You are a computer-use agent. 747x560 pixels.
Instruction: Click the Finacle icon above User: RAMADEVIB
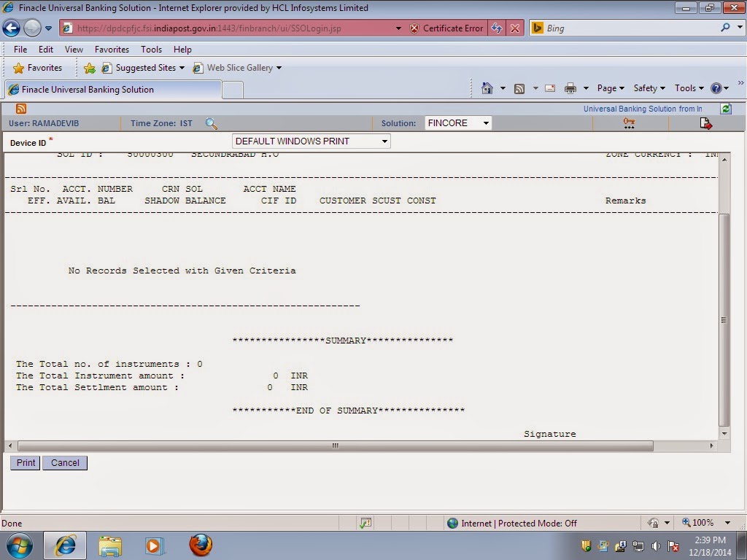coord(20,108)
